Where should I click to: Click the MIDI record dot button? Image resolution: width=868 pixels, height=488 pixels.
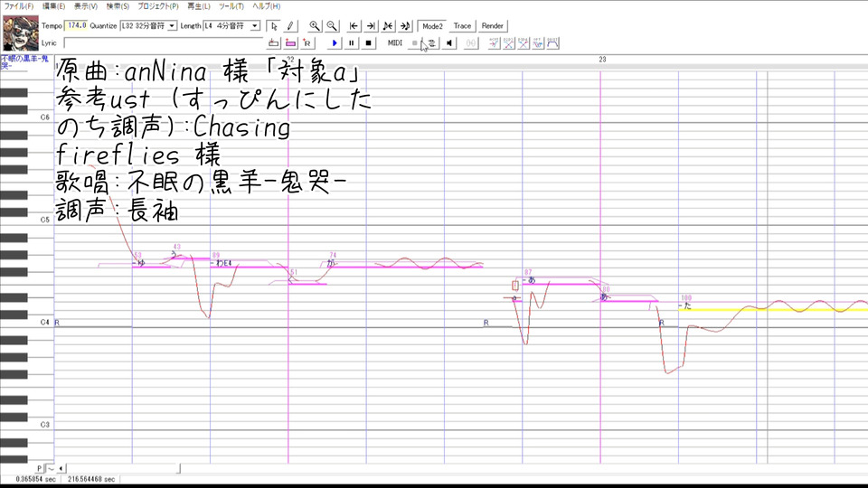tap(415, 43)
